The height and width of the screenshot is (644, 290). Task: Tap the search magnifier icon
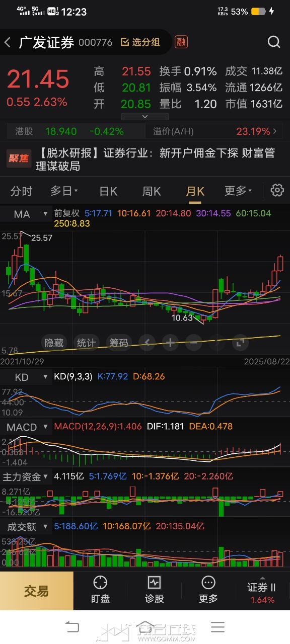[x=274, y=42]
